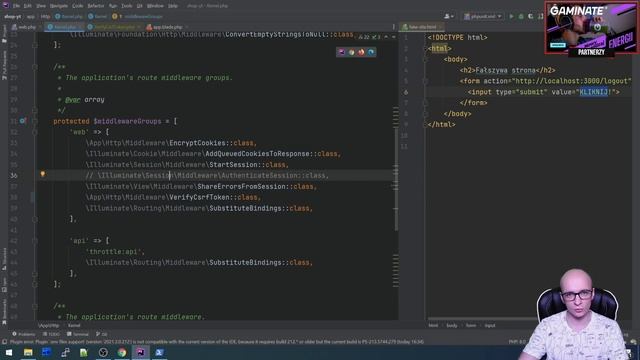Open the Code menu
The height and width of the screenshot is (360, 640).
[78, 6]
